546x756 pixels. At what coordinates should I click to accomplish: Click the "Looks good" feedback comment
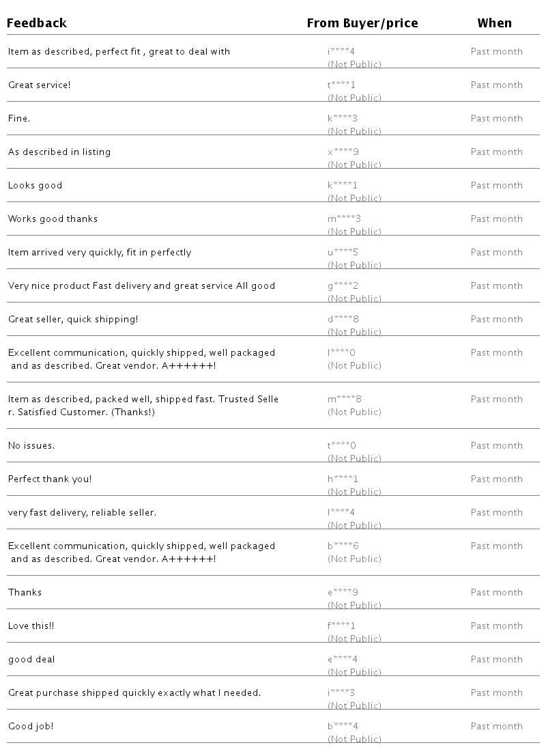(x=35, y=186)
